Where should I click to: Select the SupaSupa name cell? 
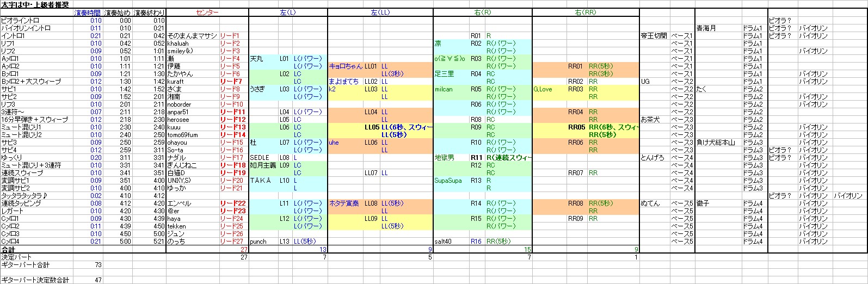click(x=451, y=180)
